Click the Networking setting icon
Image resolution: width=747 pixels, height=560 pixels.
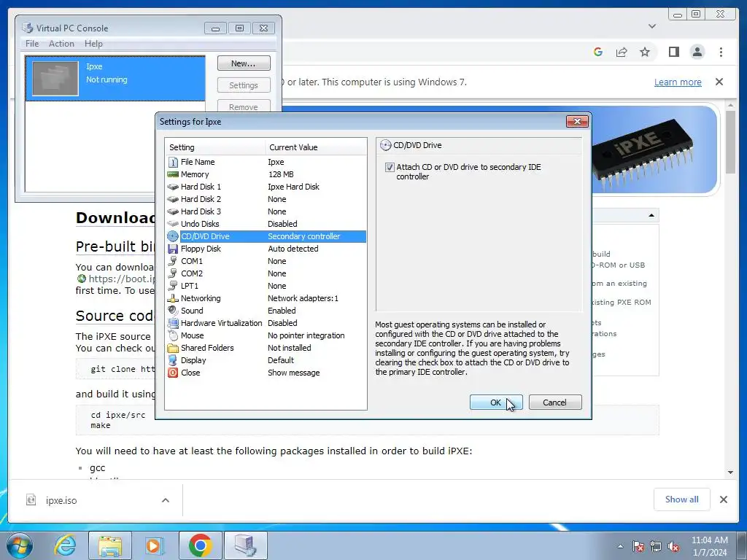pos(173,298)
